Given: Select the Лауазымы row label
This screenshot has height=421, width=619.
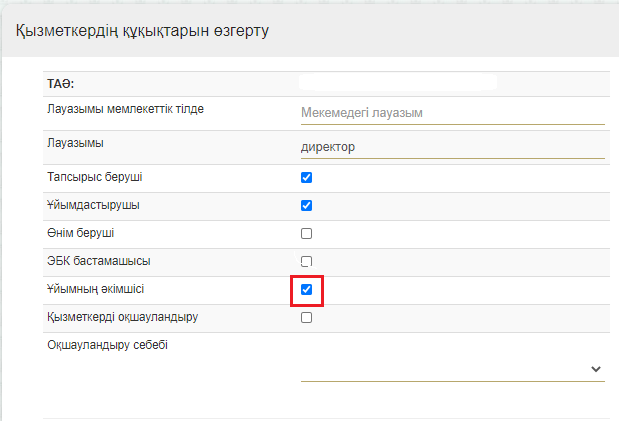Looking at the screenshot, I should point(76,143).
